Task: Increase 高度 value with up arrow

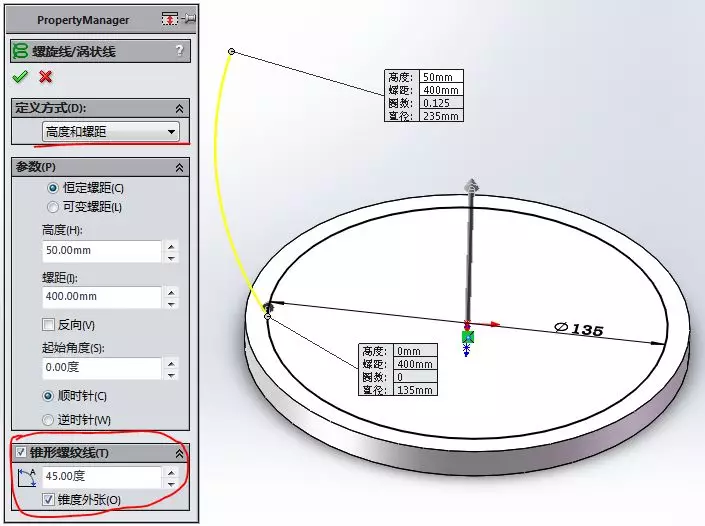Action: (x=171, y=246)
